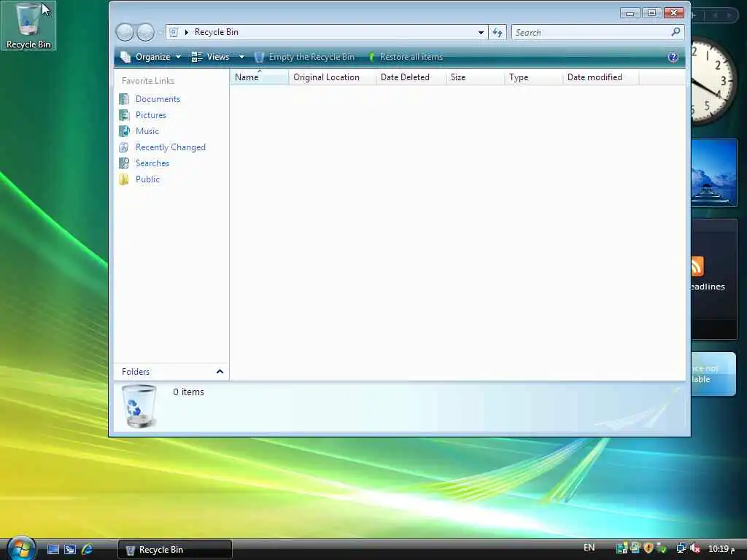Image resolution: width=747 pixels, height=560 pixels.
Task: Click the Windows Security shield tray icon
Action: coord(648,548)
